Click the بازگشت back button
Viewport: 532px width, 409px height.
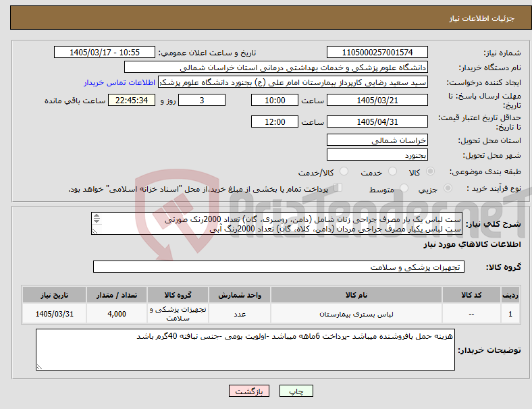tap(249, 391)
